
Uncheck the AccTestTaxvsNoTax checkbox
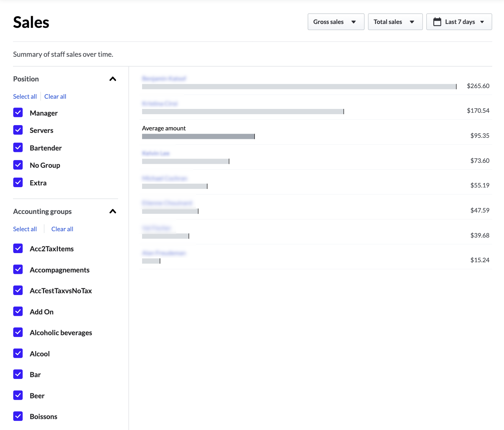(x=18, y=290)
